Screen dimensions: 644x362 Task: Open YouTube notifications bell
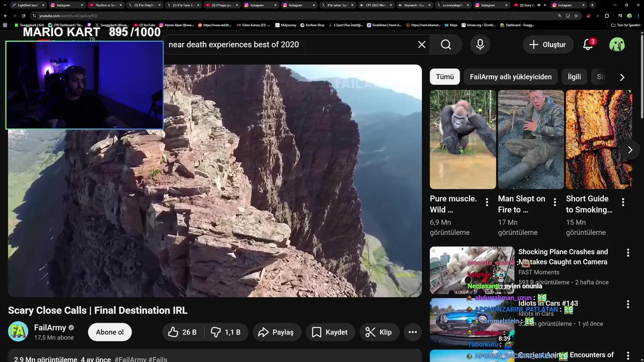[588, 45]
